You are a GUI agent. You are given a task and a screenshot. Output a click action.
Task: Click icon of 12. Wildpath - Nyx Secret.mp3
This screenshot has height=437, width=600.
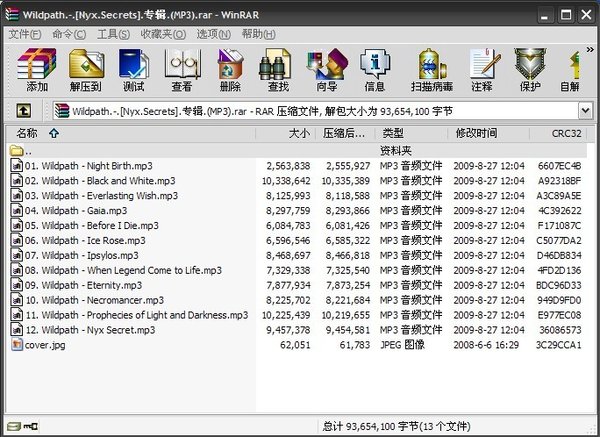tap(16, 330)
